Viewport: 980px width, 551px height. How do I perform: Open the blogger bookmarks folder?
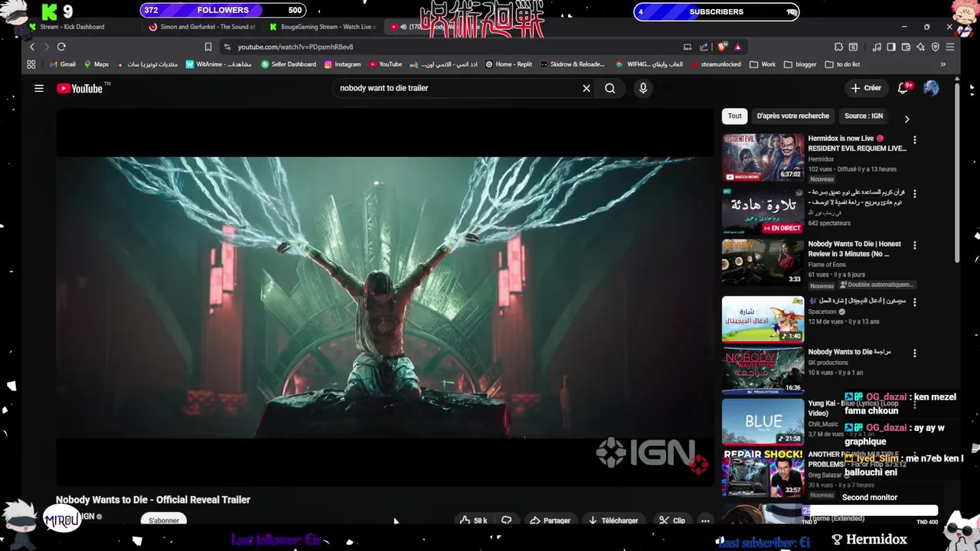[801, 64]
